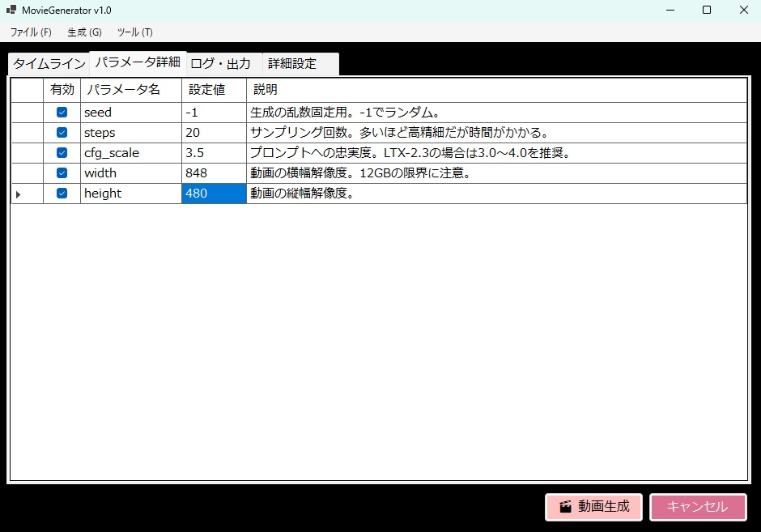Click the row header of the width row
The image size is (761, 532).
28,173
